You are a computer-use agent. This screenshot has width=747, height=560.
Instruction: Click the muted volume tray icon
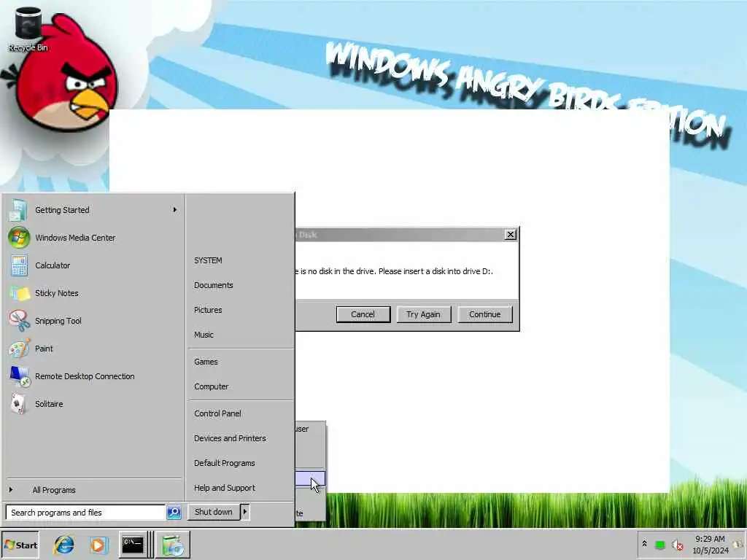677,545
